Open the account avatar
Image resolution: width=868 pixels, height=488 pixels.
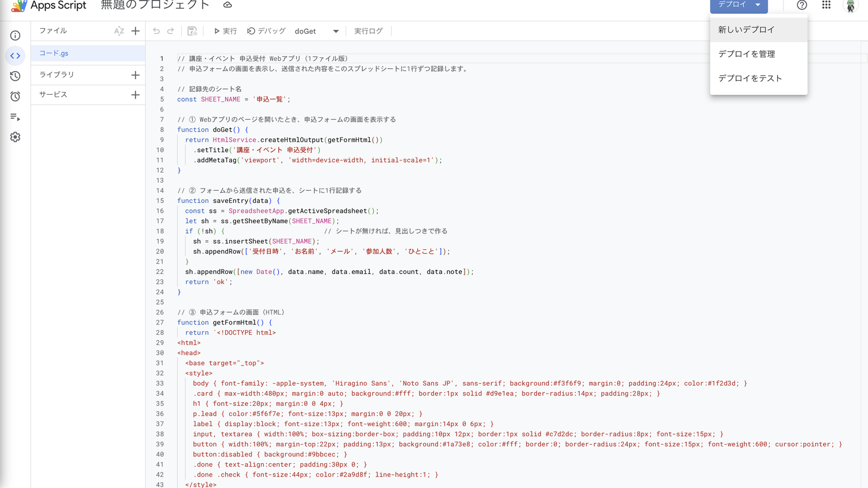tap(850, 6)
